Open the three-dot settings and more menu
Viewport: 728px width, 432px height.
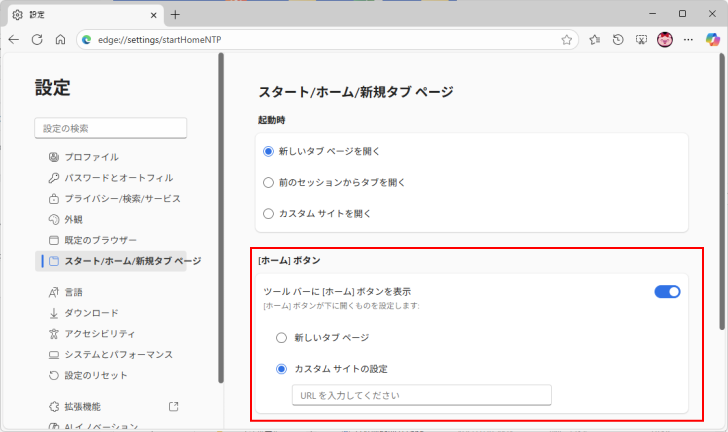[688, 40]
